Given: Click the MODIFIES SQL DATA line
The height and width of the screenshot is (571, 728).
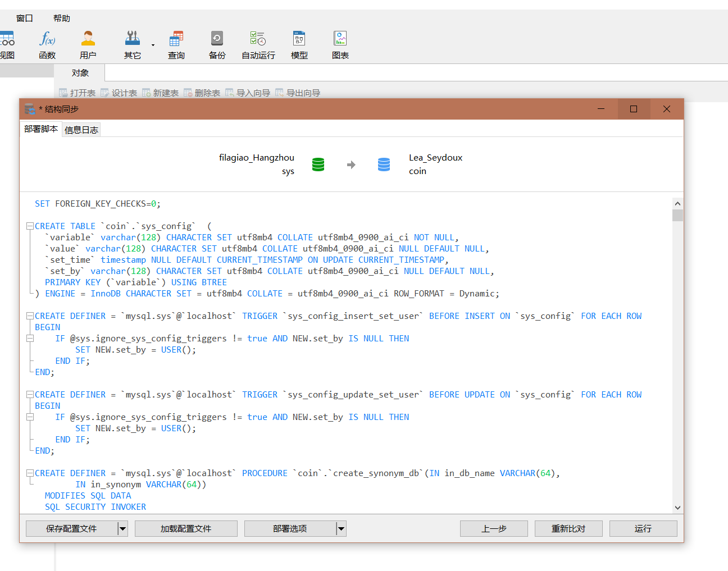Looking at the screenshot, I should point(88,496).
